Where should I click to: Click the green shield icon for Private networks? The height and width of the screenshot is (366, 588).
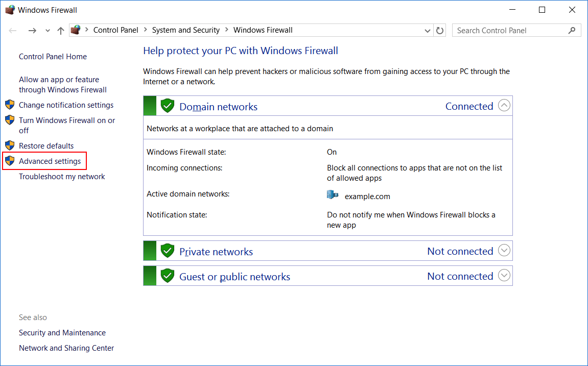click(168, 251)
